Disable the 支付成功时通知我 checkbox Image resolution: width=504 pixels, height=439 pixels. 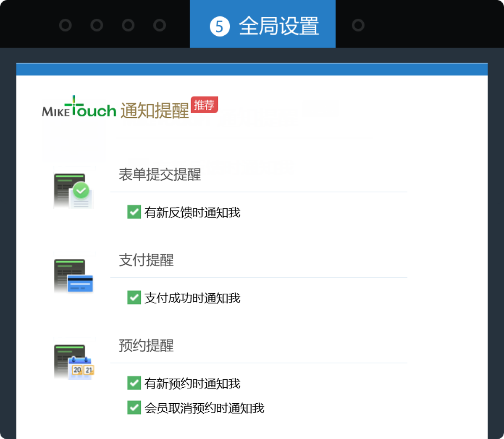point(134,297)
